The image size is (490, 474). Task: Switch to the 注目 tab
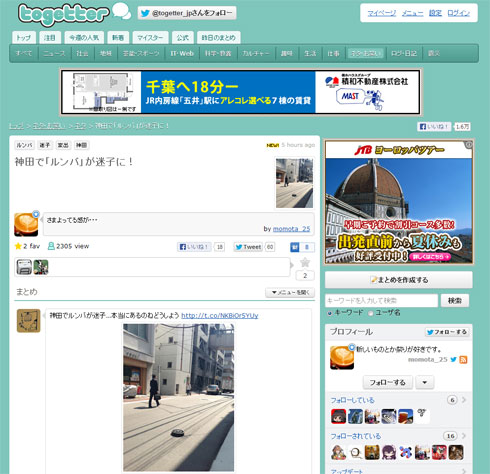click(x=50, y=38)
